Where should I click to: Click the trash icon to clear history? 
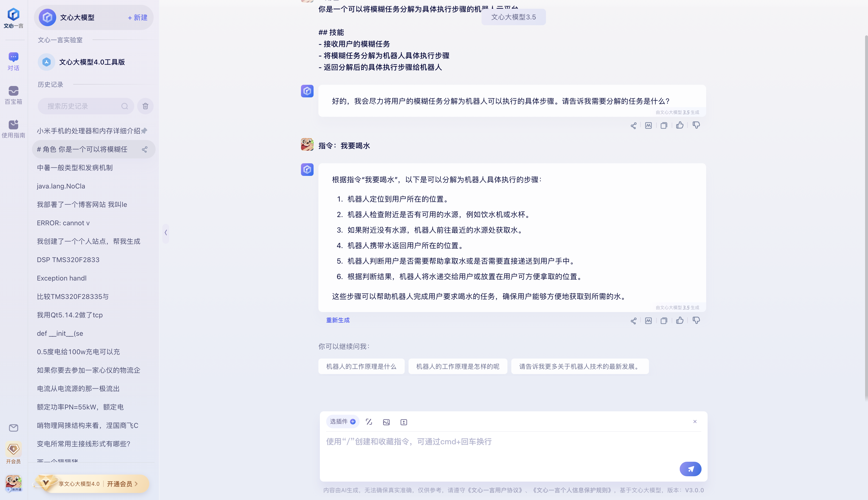(145, 106)
